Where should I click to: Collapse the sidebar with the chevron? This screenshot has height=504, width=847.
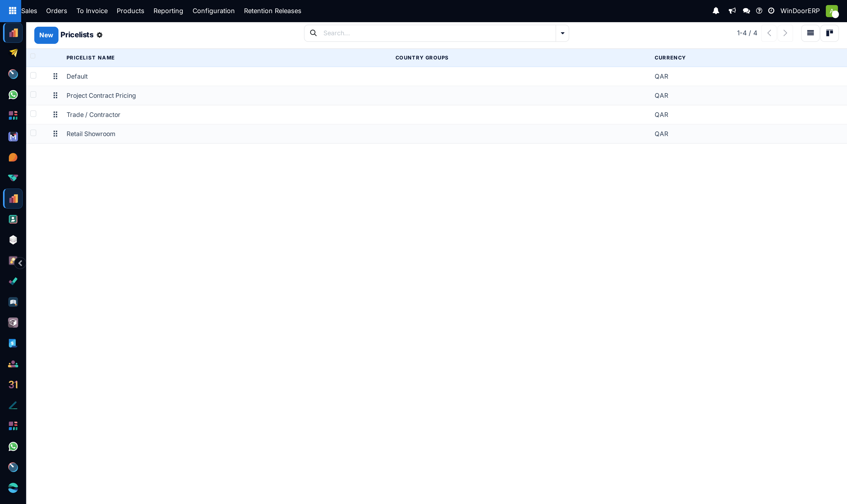coord(20,263)
